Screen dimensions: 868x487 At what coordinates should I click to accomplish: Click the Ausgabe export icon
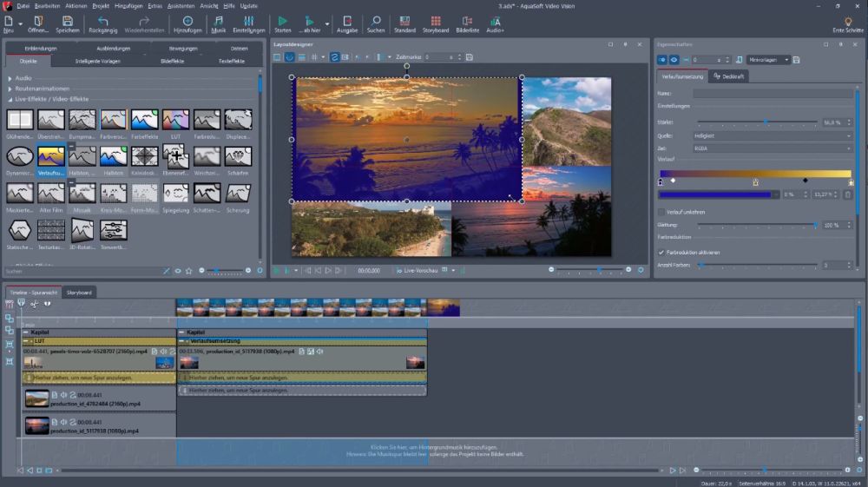[347, 22]
